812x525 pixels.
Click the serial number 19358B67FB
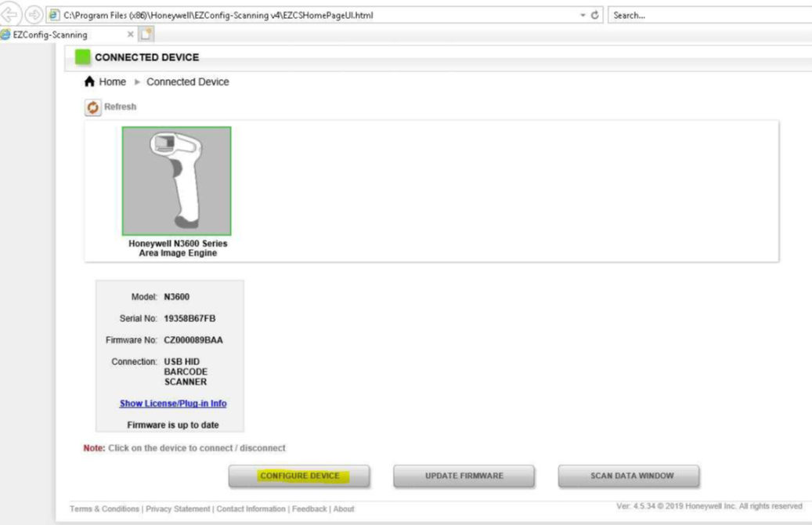[189, 319]
